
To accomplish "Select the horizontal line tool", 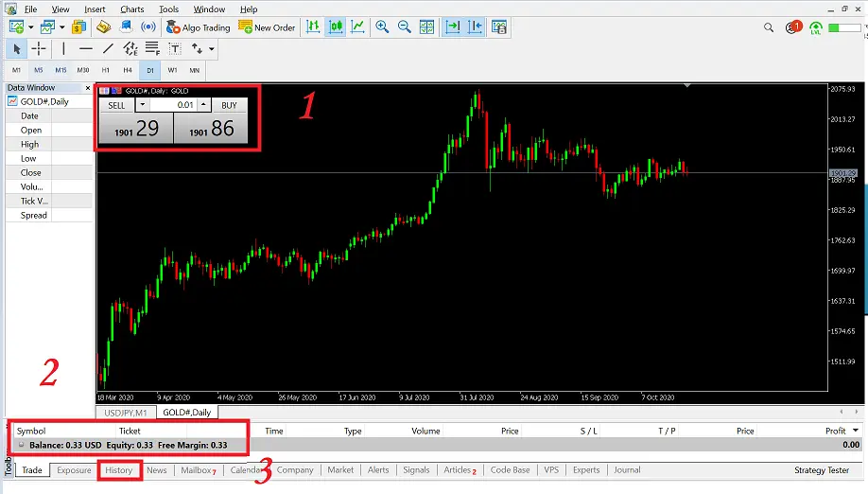I will tap(86, 49).
